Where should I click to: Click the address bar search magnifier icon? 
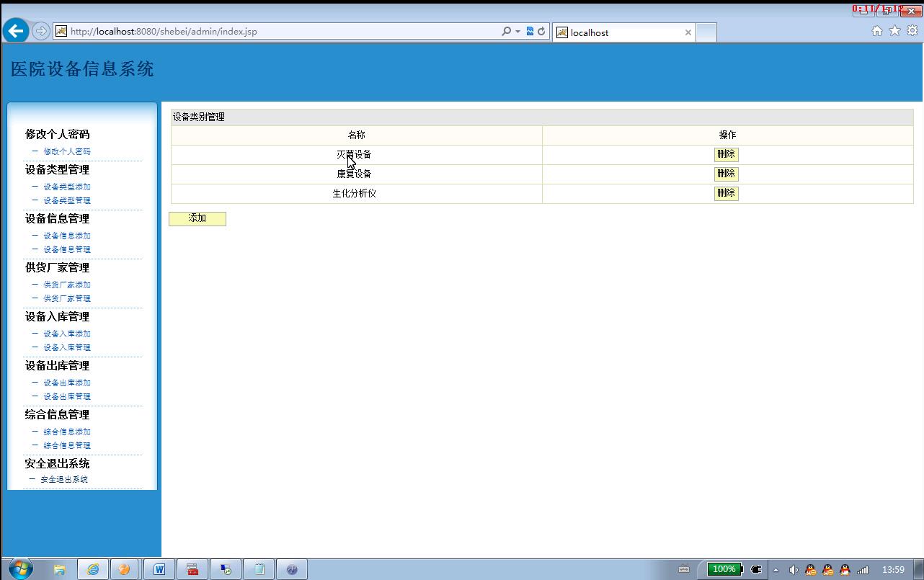point(506,31)
